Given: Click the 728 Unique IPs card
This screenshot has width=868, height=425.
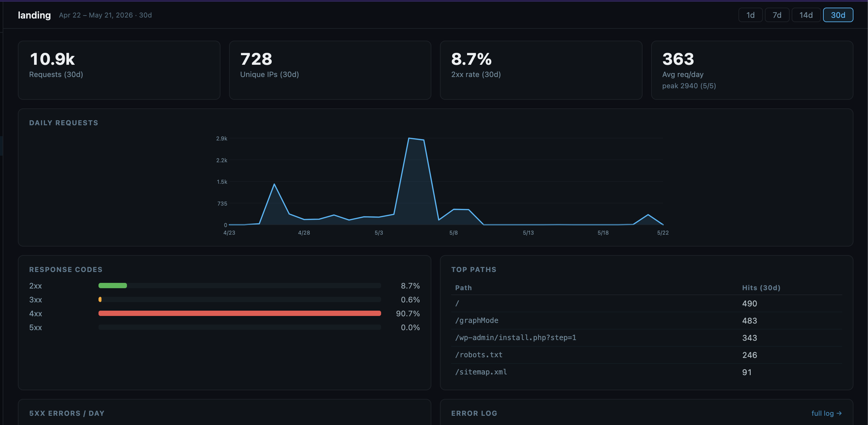Looking at the screenshot, I should 330,70.
